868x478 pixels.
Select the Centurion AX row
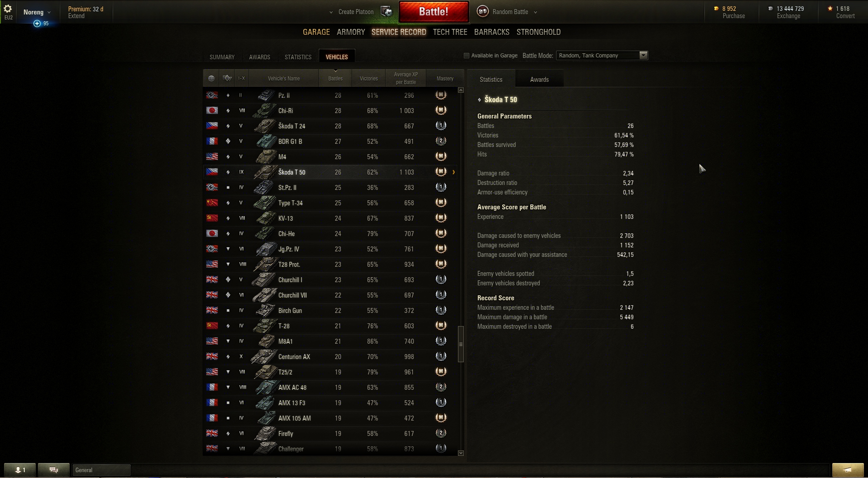point(330,357)
